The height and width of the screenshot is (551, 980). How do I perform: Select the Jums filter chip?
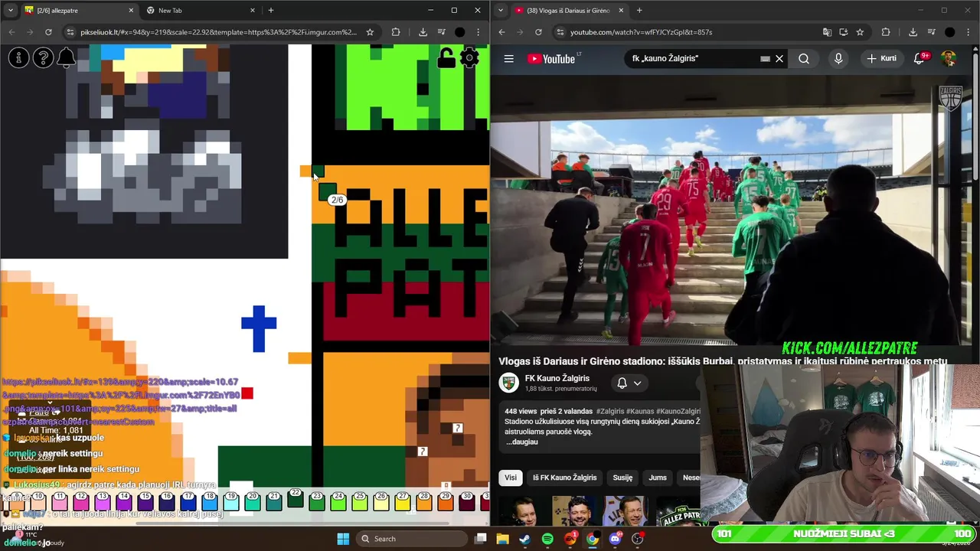pos(658,478)
